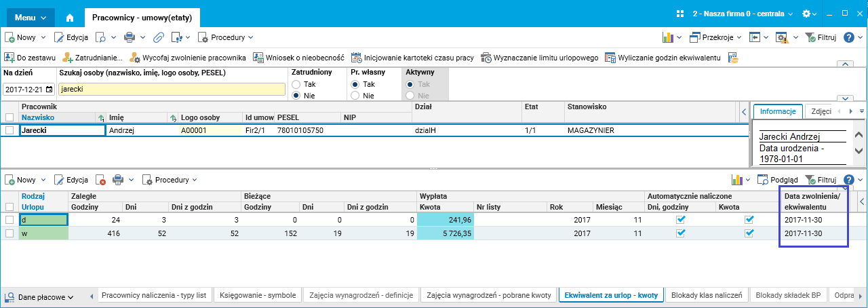Click Inicjowanie kartoteki czasu pracy
The height and width of the screenshot is (308, 868).
pos(412,58)
